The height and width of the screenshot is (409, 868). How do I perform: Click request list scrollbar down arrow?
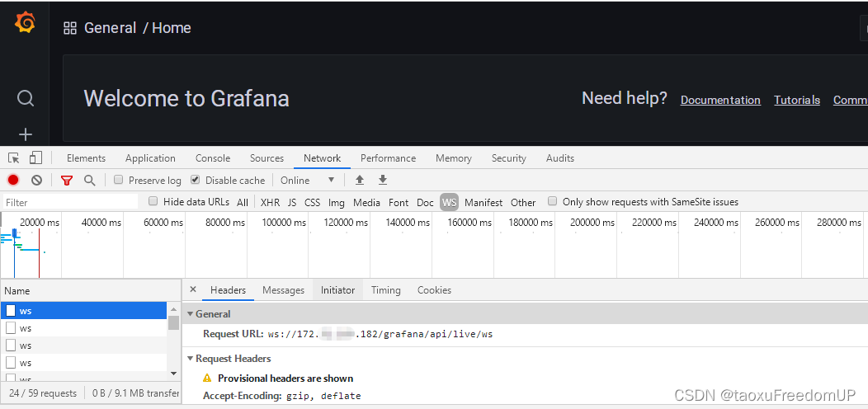(x=174, y=374)
